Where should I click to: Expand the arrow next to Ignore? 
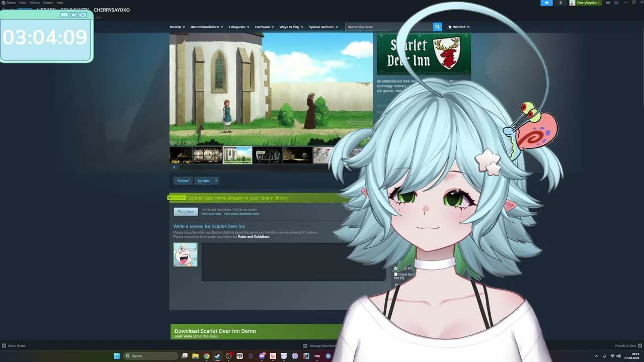216,180
